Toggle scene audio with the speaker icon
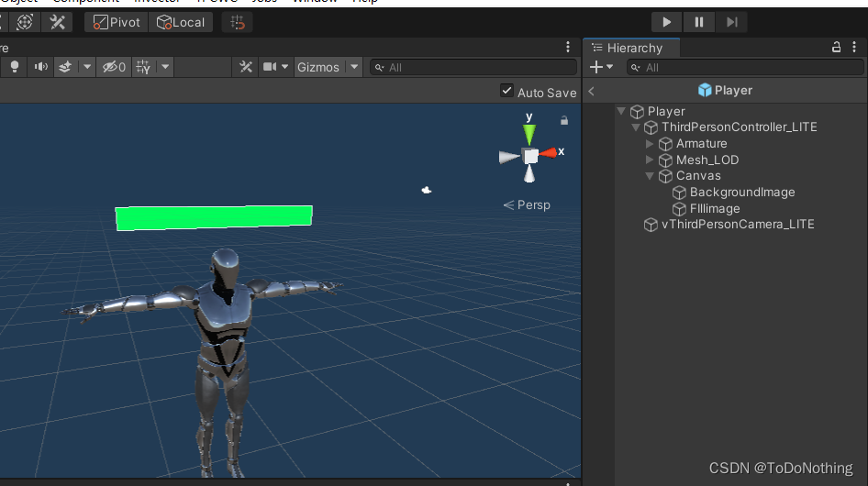Viewport: 868px width, 486px height. [x=41, y=67]
